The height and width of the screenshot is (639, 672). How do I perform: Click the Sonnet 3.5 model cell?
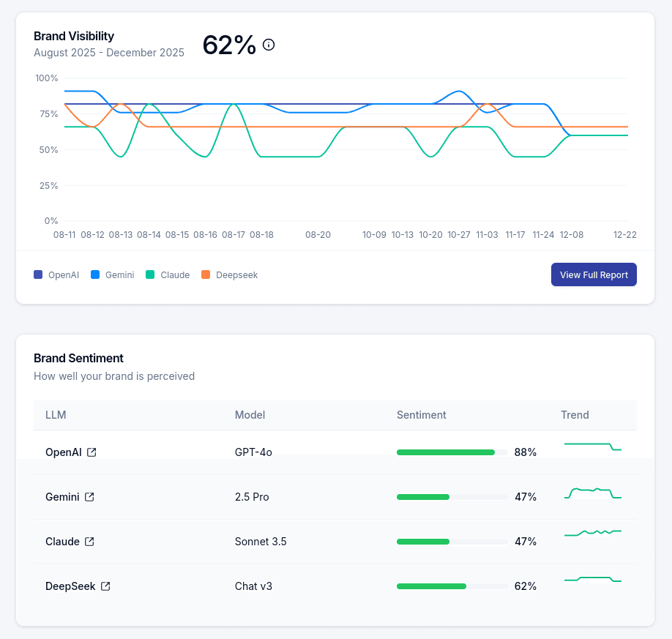click(x=261, y=542)
